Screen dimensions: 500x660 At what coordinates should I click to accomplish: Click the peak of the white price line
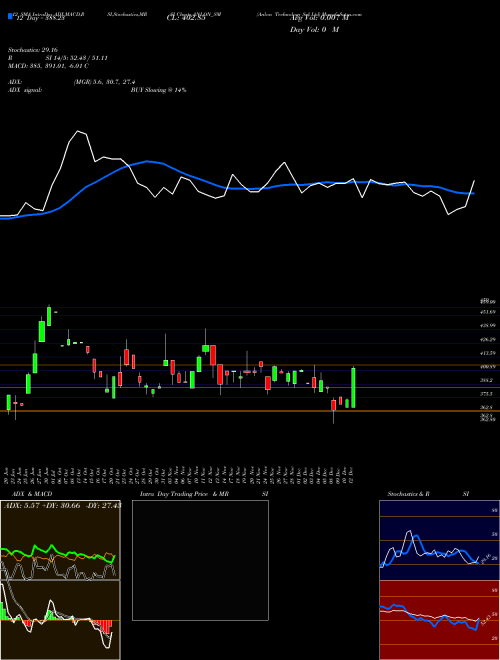tap(77, 131)
